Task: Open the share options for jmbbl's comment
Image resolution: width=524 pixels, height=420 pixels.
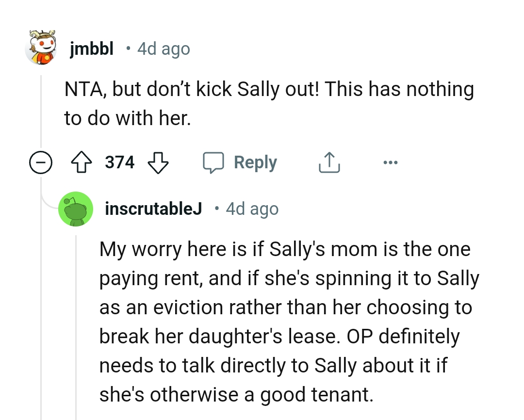Action: (x=329, y=162)
